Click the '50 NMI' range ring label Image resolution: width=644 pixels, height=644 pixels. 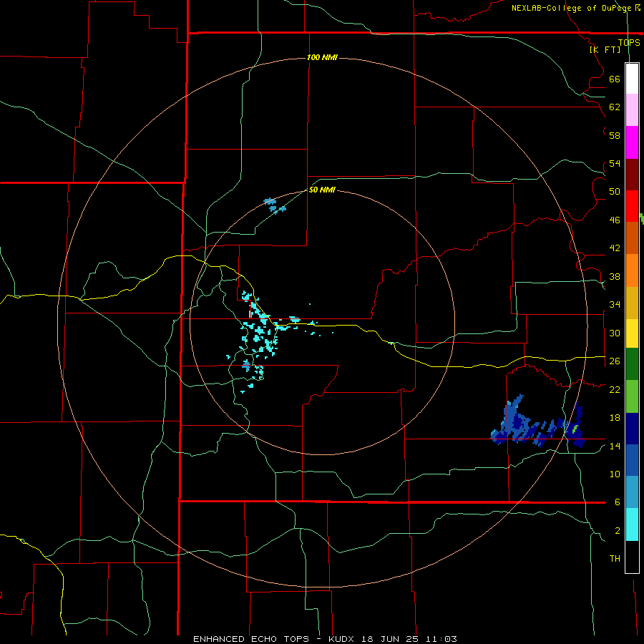pos(322,190)
